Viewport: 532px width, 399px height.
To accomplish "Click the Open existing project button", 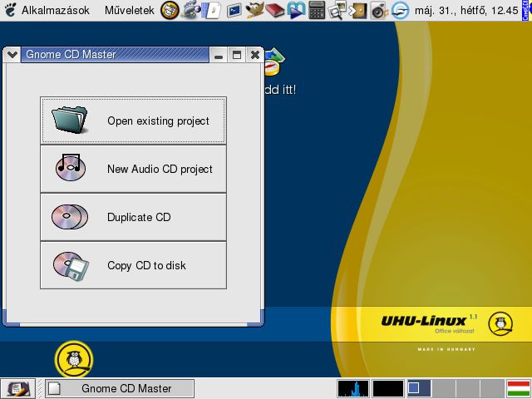I will [133, 121].
